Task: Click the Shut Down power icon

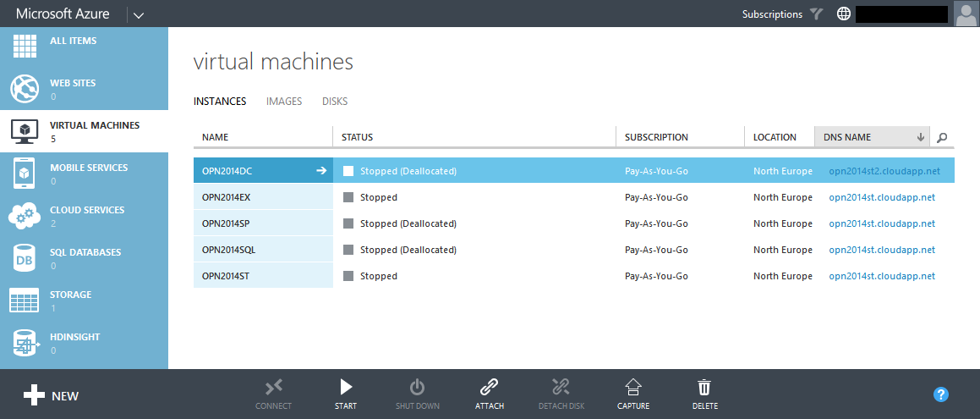Action: pos(418,388)
